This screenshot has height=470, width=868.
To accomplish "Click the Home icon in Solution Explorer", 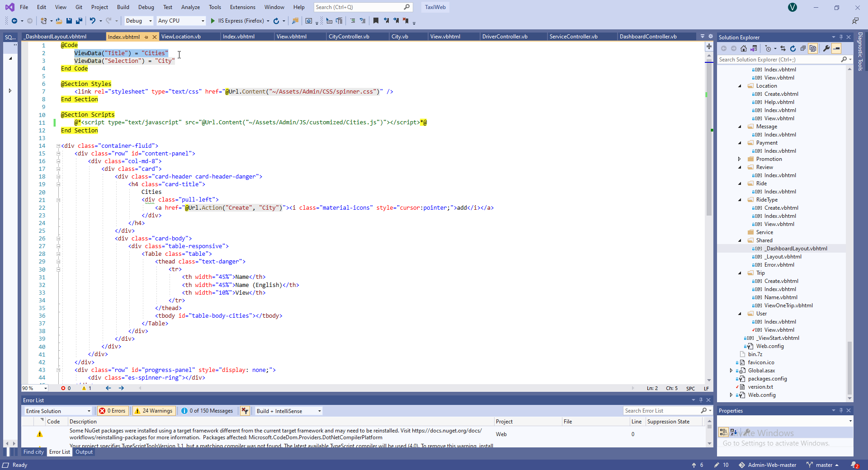I will 744,48.
